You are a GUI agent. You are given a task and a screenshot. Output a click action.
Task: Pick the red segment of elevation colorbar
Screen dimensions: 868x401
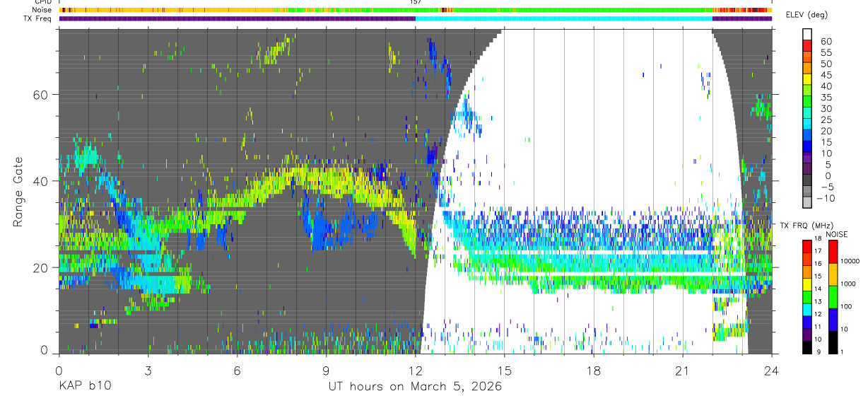coord(807,45)
